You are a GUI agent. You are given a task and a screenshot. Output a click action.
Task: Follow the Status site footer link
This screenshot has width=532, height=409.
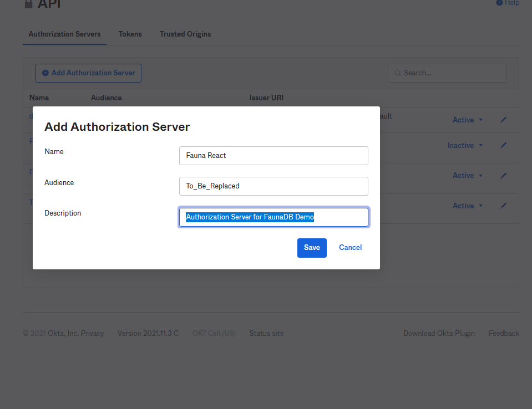(x=266, y=333)
